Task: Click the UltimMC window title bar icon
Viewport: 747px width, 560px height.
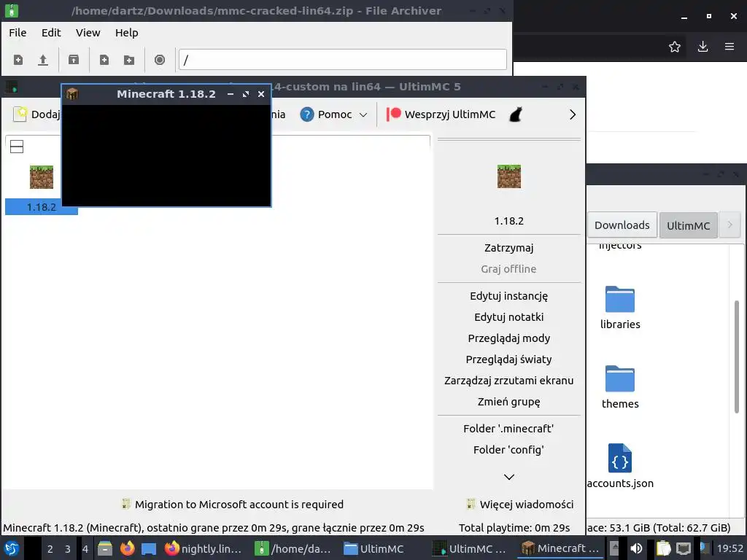Action: pos(12,87)
